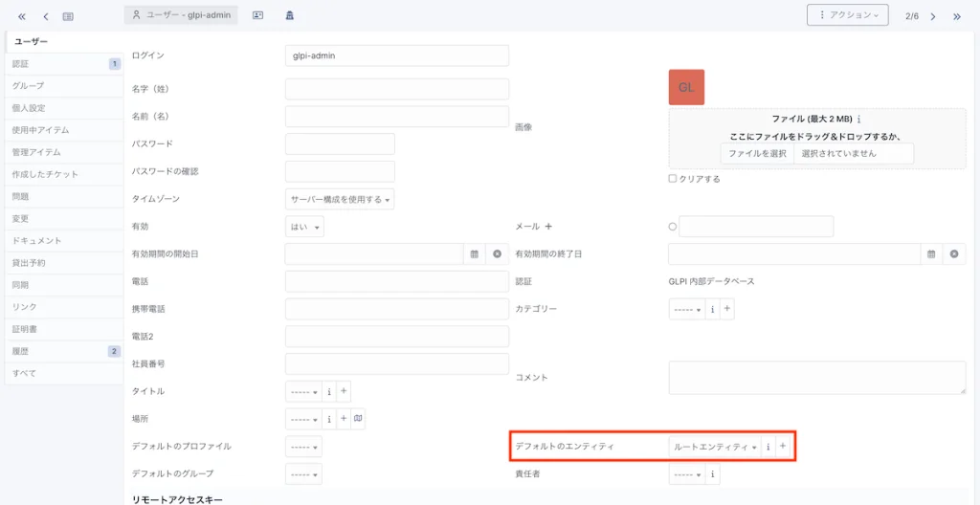Select the ユーザー side tab
Image resolution: width=980 pixels, height=505 pixels.
(64, 41)
